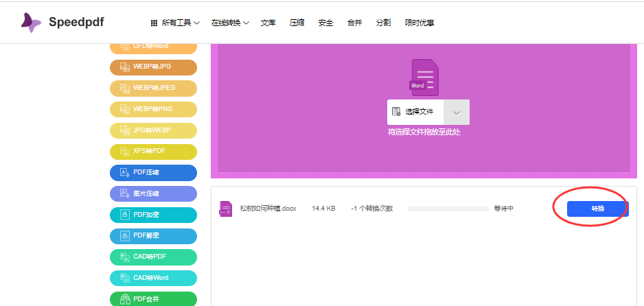644x306 pixels.
Task: Click the image icon on WEBP转JPG
Action: pyautogui.click(x=125, y=67)
